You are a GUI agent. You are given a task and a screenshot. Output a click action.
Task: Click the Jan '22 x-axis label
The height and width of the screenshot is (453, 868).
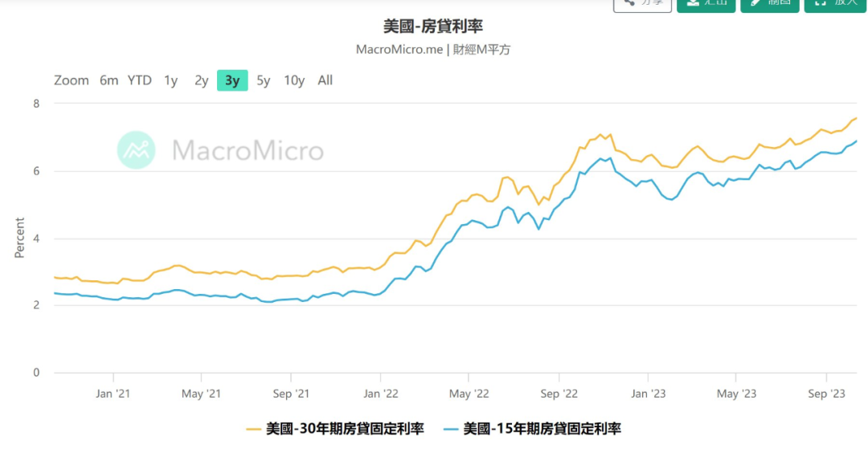[x=379, y=394]
